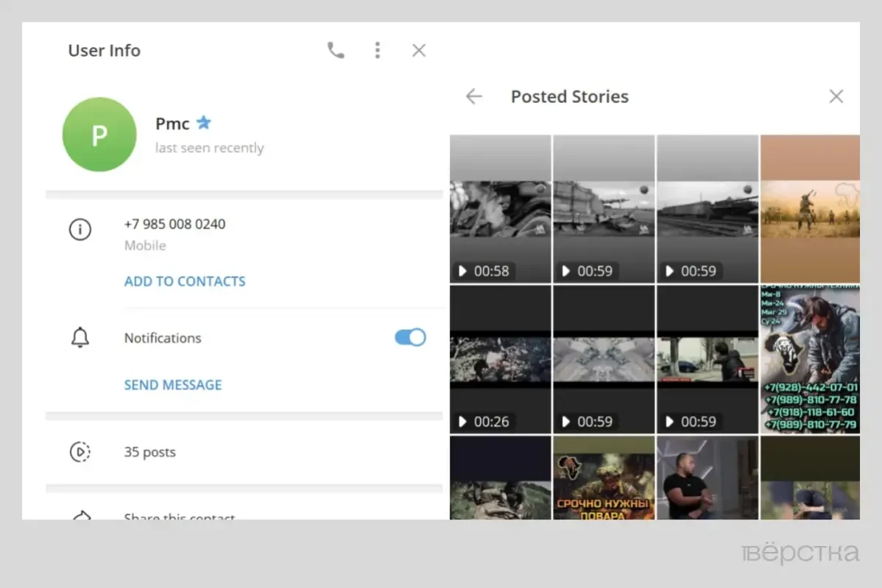Close the User Info panel
882x588 pixels.
(419, 50)
